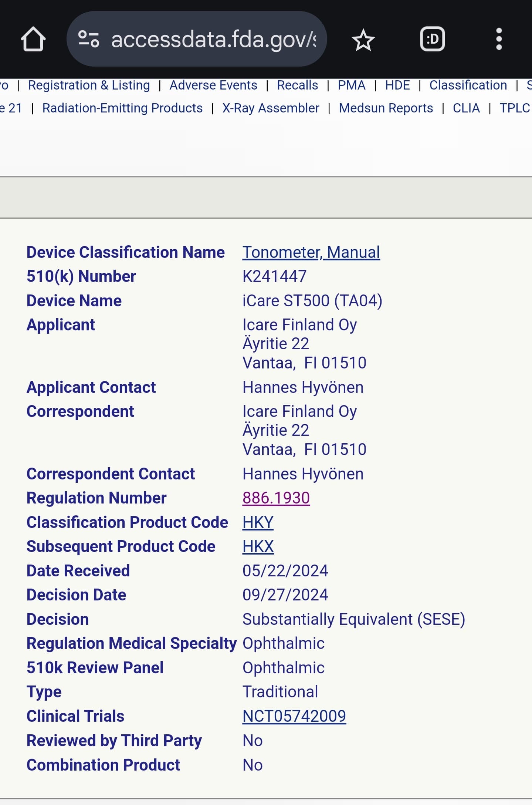This screenshot has height=805, width=532.
Task: Open the tab switcher icon
Action: click(x=432, y=39)
